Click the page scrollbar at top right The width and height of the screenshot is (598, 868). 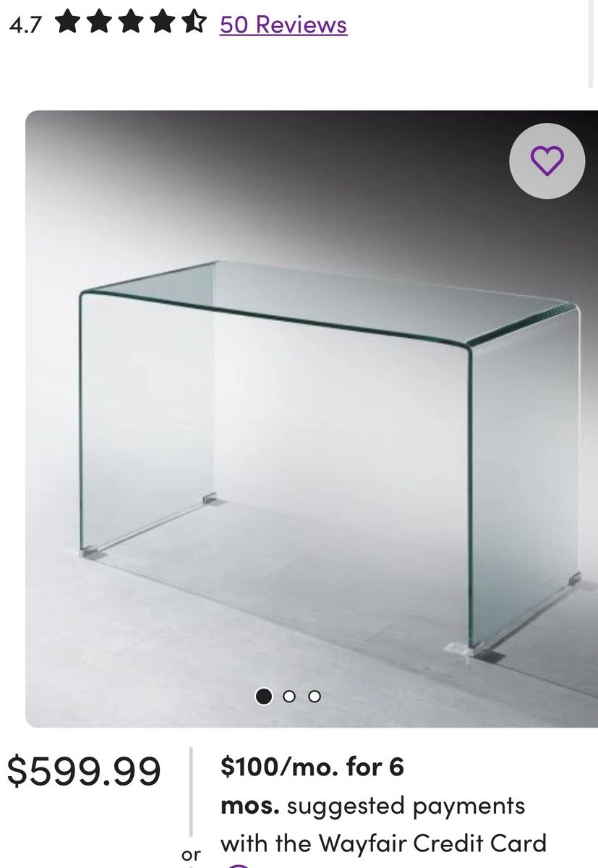pyautogui.click(x=592, y=43)
